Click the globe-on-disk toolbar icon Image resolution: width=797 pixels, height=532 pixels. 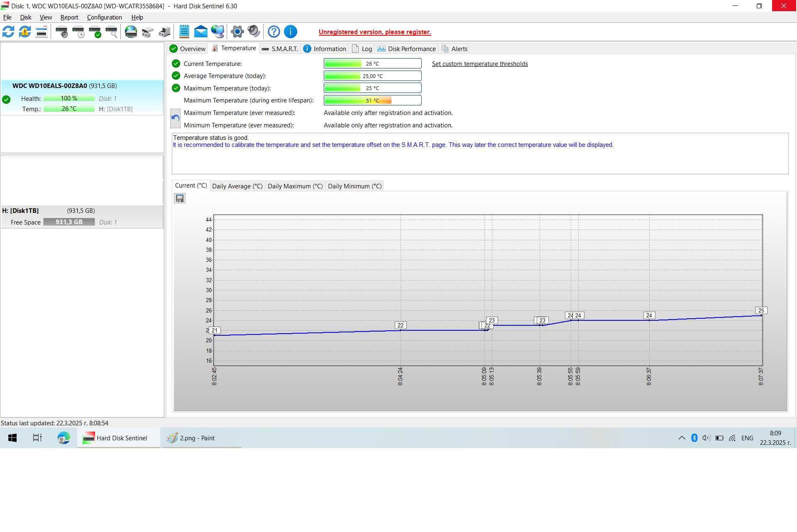pyautogui.click(x=131, y=32)
